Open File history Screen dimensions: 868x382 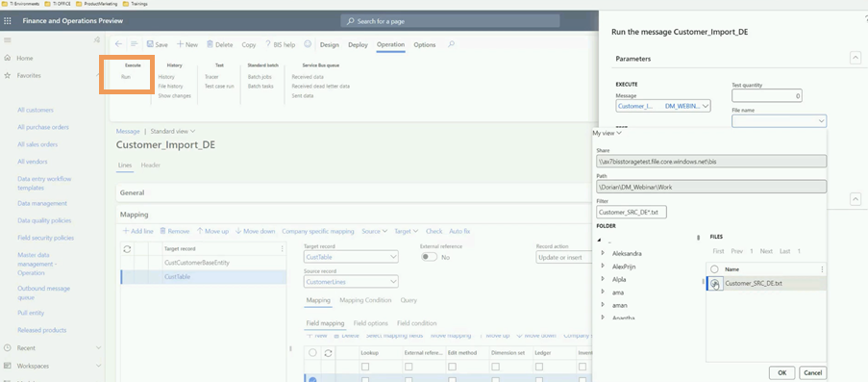click(170, 87)
